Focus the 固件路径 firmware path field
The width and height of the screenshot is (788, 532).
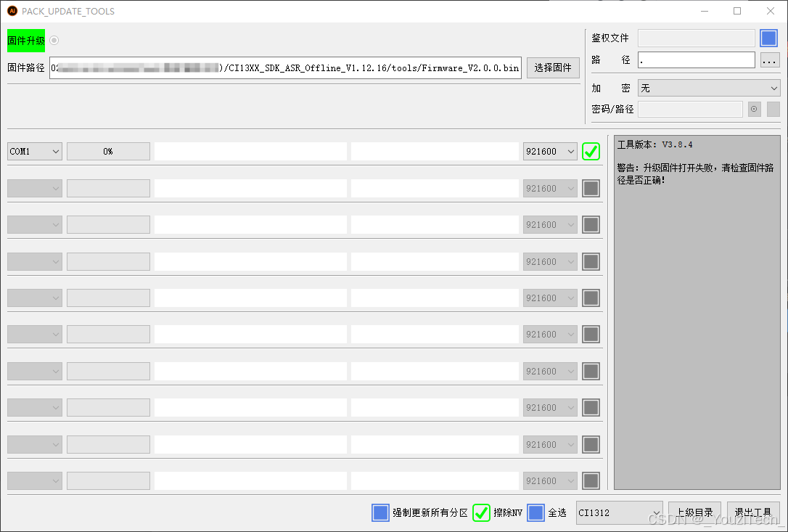[x=285, y=68]
